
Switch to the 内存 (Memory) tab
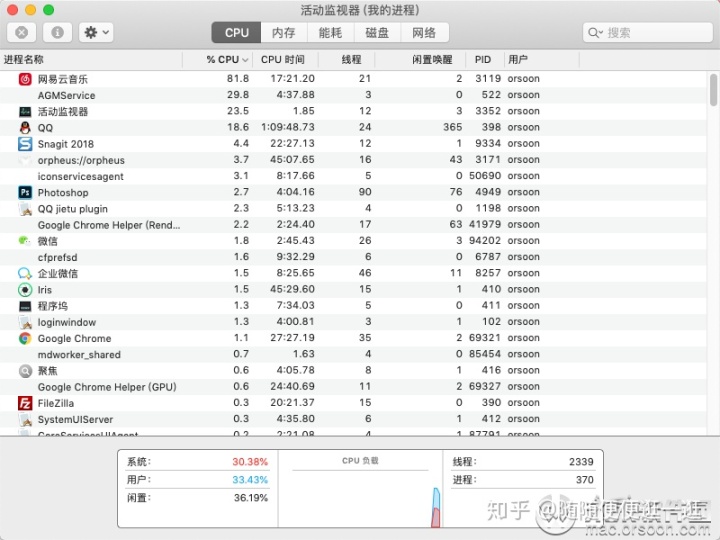pos(284,33)
